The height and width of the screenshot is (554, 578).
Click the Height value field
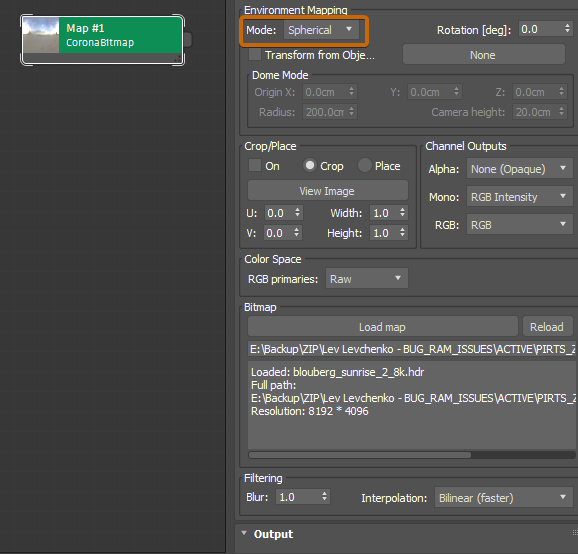coord(384,233)
